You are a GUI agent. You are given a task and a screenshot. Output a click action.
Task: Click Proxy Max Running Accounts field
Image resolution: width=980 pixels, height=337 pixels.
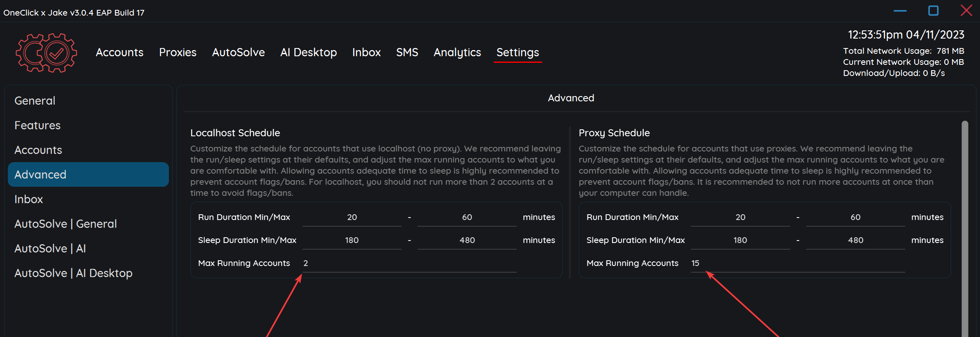(797, 263)
